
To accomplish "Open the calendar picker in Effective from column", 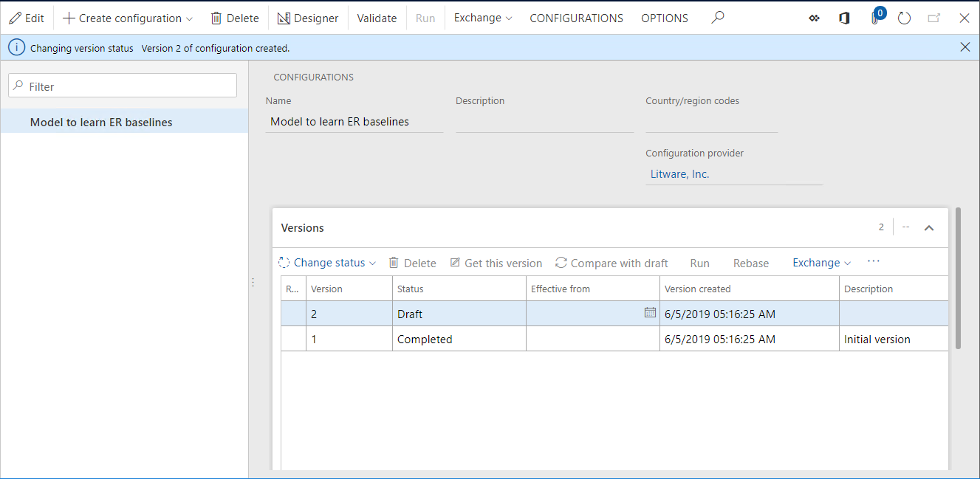I will [650, 312].
